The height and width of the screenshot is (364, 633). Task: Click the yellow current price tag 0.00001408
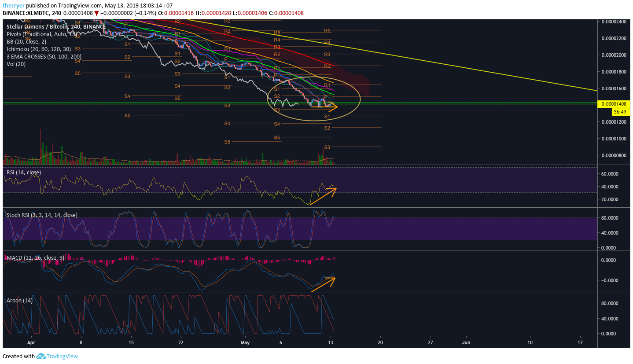pos(613,104)
